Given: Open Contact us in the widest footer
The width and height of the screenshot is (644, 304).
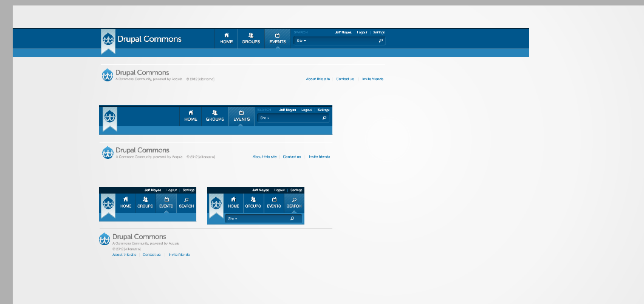Looking at the screenshot, I should point(345,79).
